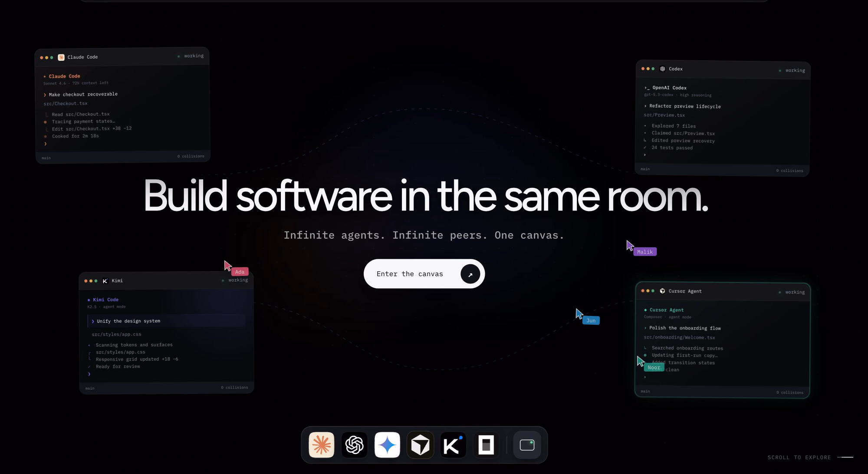Click the 'OpenAI Codex' heading
Viewport: 868px width, 474px height.
pos(669,88)
